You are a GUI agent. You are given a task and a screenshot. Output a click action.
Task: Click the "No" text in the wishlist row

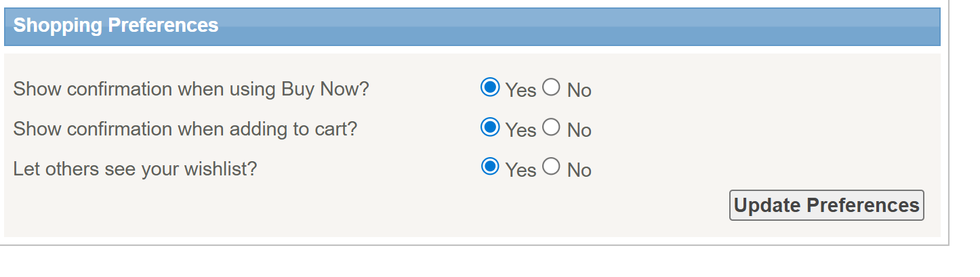coord(579,170)
